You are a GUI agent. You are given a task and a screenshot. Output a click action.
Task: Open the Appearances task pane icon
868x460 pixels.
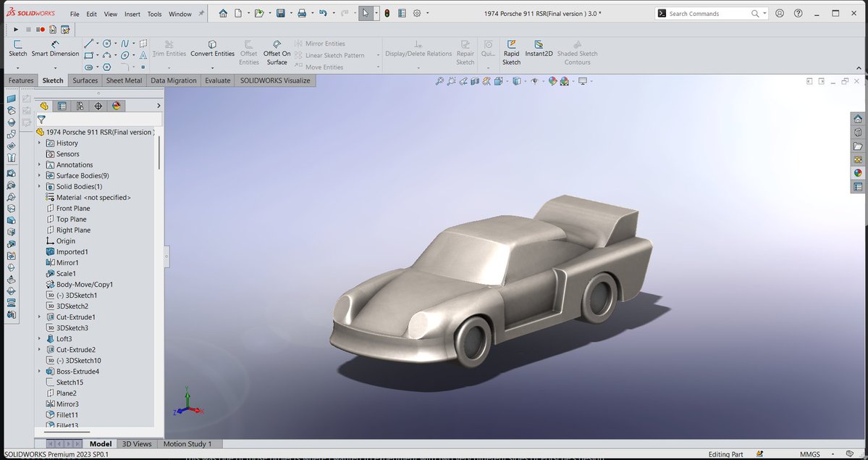pyautogui.click(x=857, y=172)
